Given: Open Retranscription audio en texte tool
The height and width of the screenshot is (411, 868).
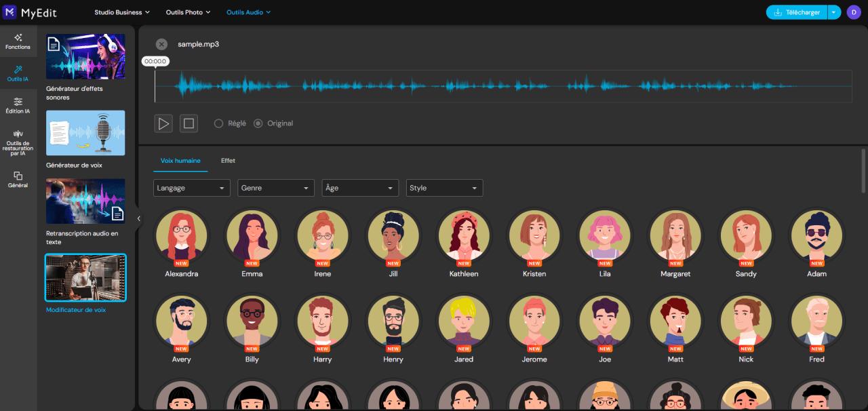Looking at the screenshot, I should (x=85, y=201).
